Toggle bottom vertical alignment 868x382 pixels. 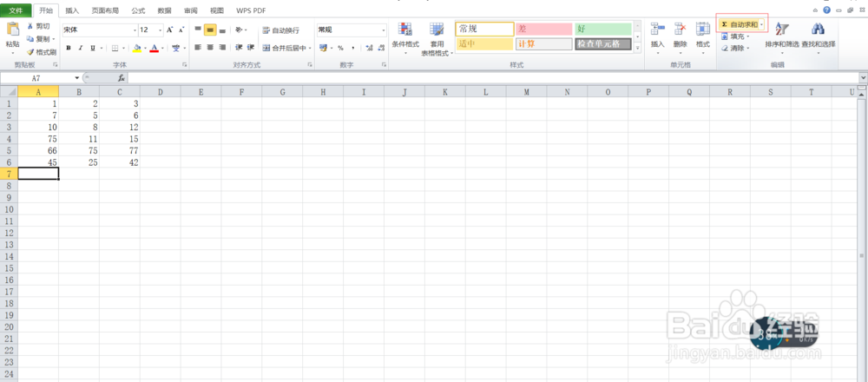[222, 30]
